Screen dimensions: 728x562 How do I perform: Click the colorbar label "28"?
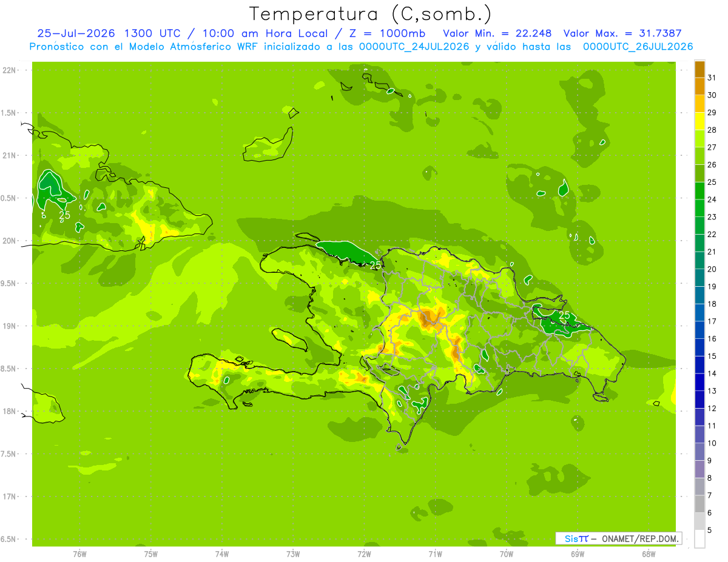coord(712,130)
